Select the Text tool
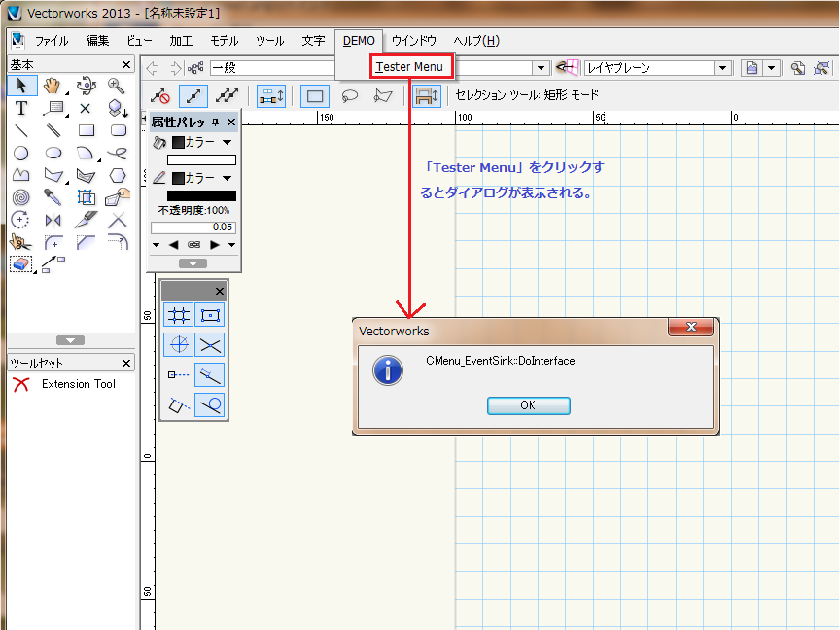This screenshot has width=840, height=630. point(21,108)
